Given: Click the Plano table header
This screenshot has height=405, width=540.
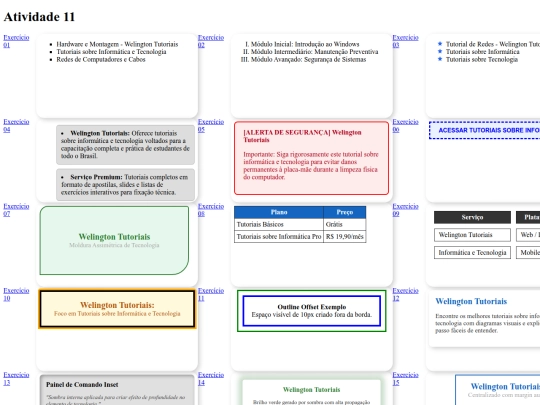Looking at the screenshot, I should (279, 212).
